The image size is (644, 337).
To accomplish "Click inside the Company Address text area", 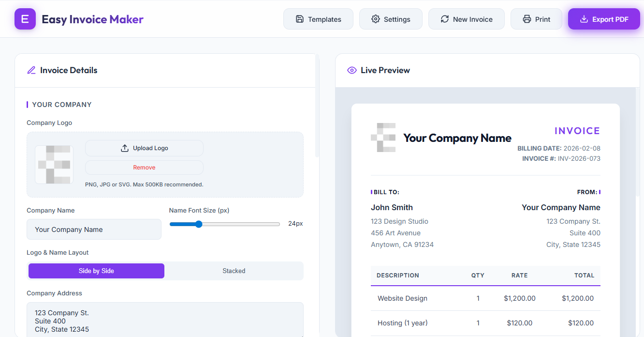I will coord(165,321).
